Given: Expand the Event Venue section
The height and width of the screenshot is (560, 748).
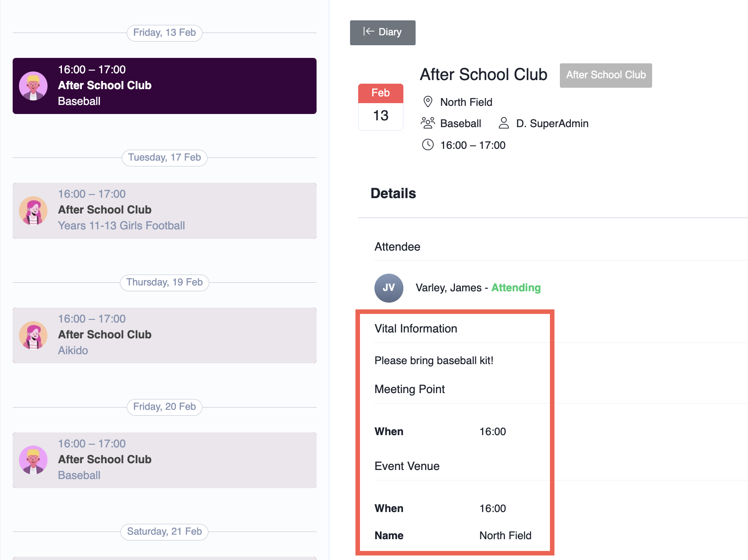Looking at the screenshot, I should click(x=407, y=466).
